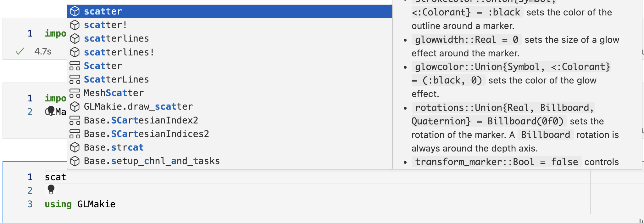Click the green checkmark of the executed cell
Image resolution: width=644 pixels, height=223 pixels.
tap(19, 51)
